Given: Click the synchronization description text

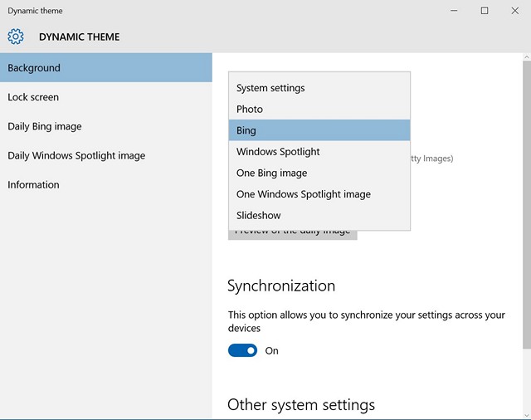Looking at the screenshot, I should coord(367,321).
